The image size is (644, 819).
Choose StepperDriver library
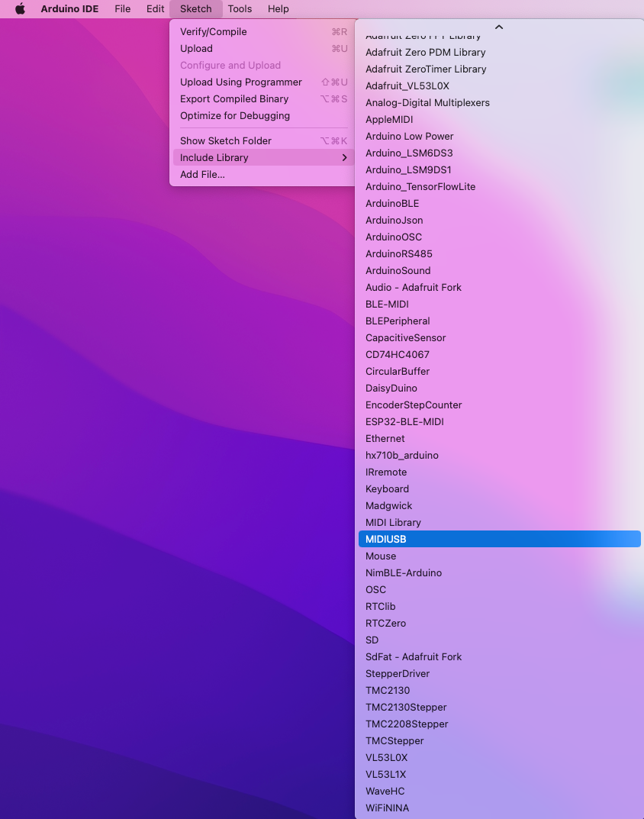pos(500,673)
